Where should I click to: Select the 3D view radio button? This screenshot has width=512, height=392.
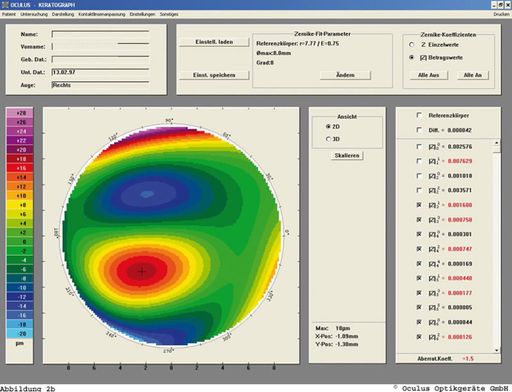coord(328,139)
